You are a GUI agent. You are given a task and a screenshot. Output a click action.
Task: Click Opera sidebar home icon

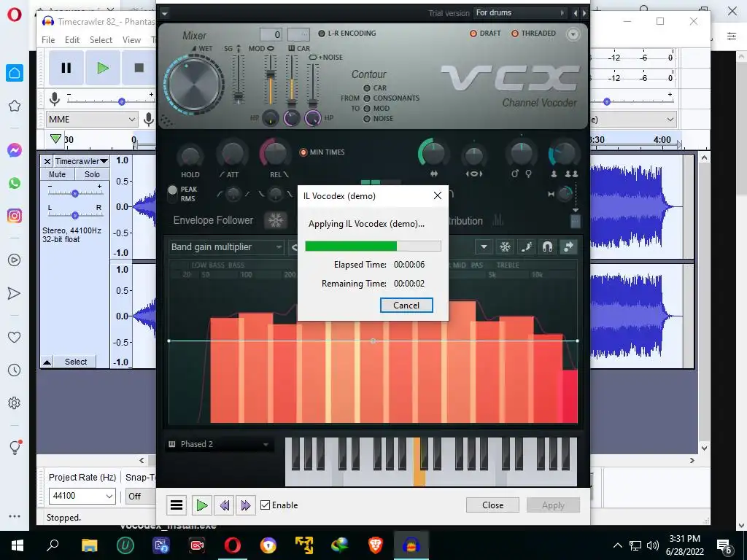(15, 73)
